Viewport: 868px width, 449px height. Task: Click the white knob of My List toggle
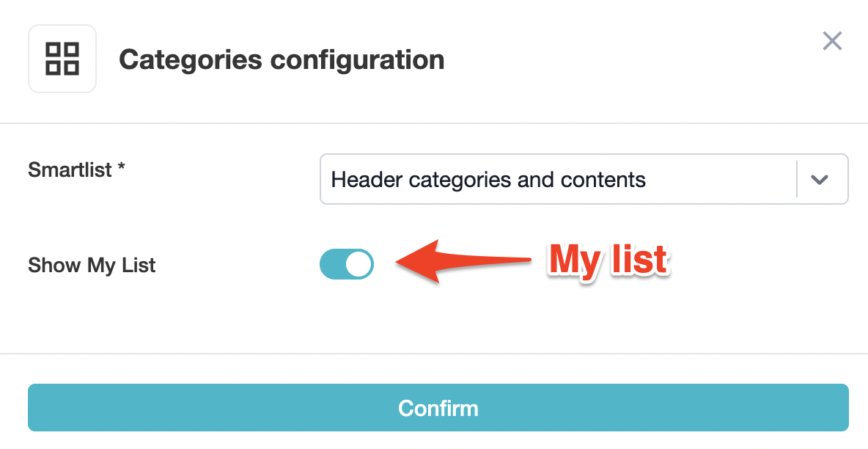tap(358, 265)
